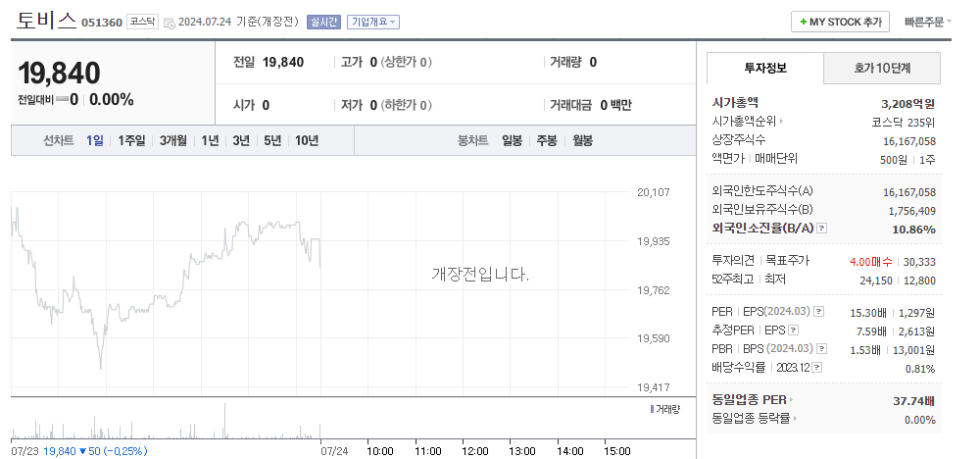Viewport: 980px width, 459px height.
Task: Click the PER help question-mark icon
Action: point(818,312)
